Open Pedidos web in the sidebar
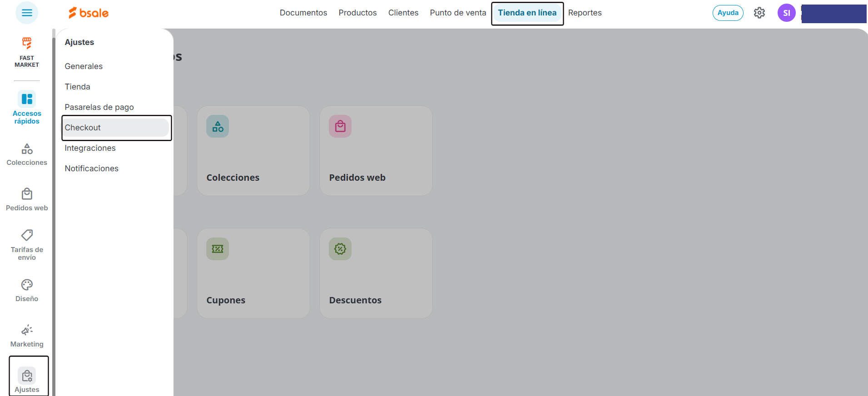 27,200
